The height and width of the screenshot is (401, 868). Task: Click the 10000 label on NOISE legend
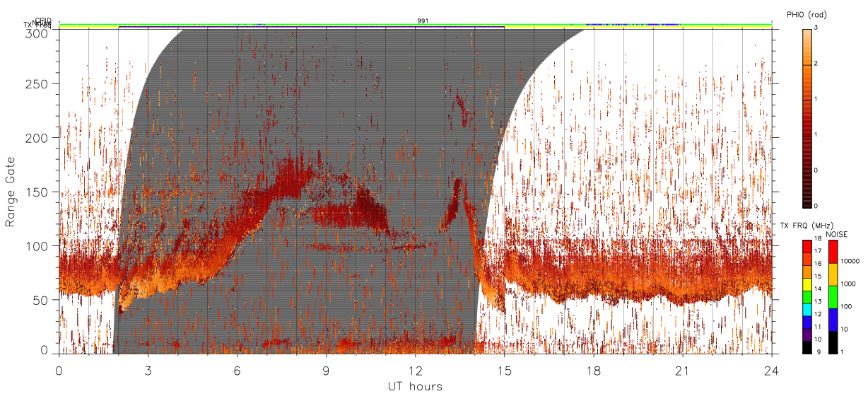pyautogui.click(x=851, y=261)
